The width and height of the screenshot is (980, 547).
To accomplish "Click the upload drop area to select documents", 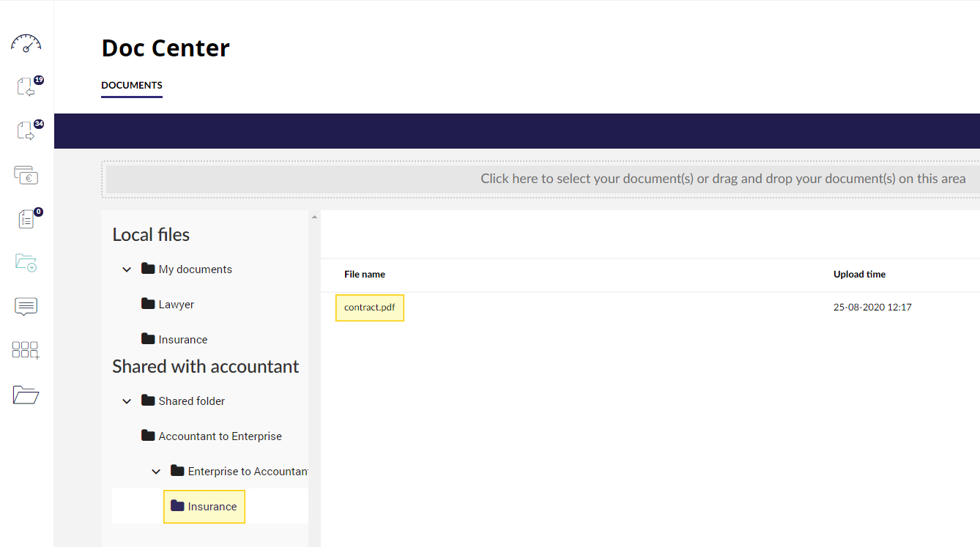I will coord(543,179).
